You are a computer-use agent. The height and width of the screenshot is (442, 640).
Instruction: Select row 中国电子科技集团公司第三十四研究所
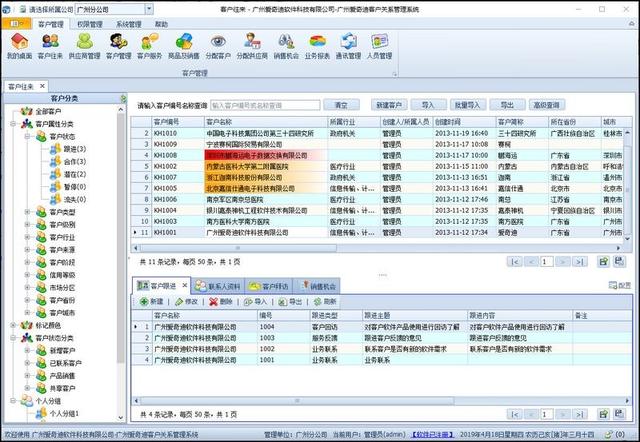point(377,133)
